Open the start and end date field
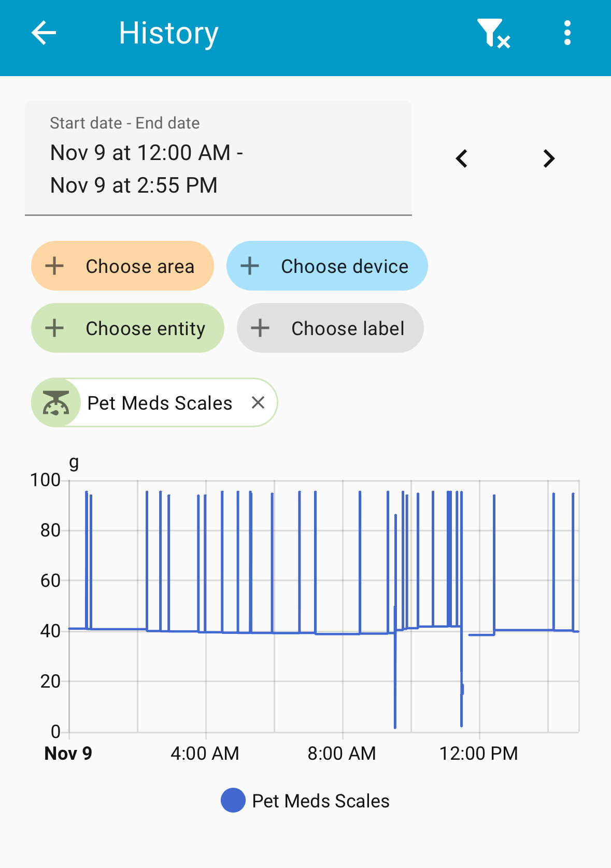 pyautogui.click(x=218, y=158)
